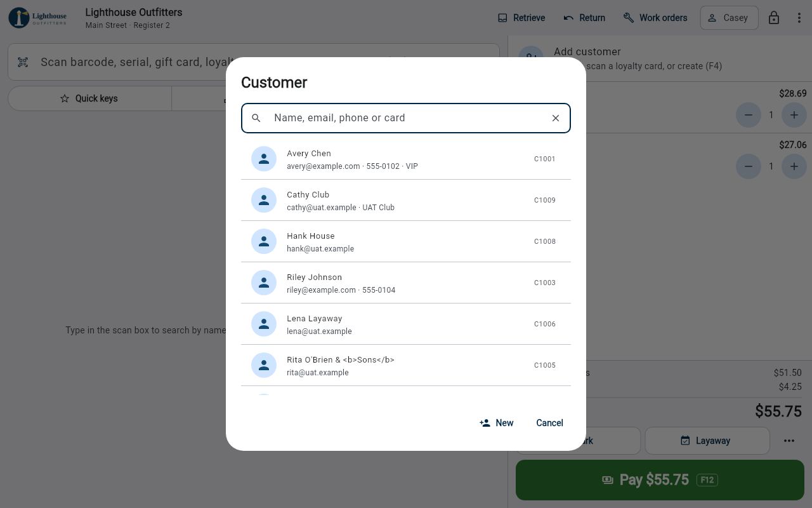Select Rita O'Brien's avatar icon

[x=264, y=365]
